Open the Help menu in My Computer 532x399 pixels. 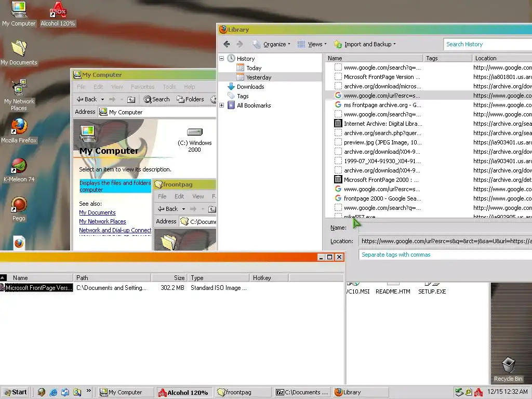(189, 87)
